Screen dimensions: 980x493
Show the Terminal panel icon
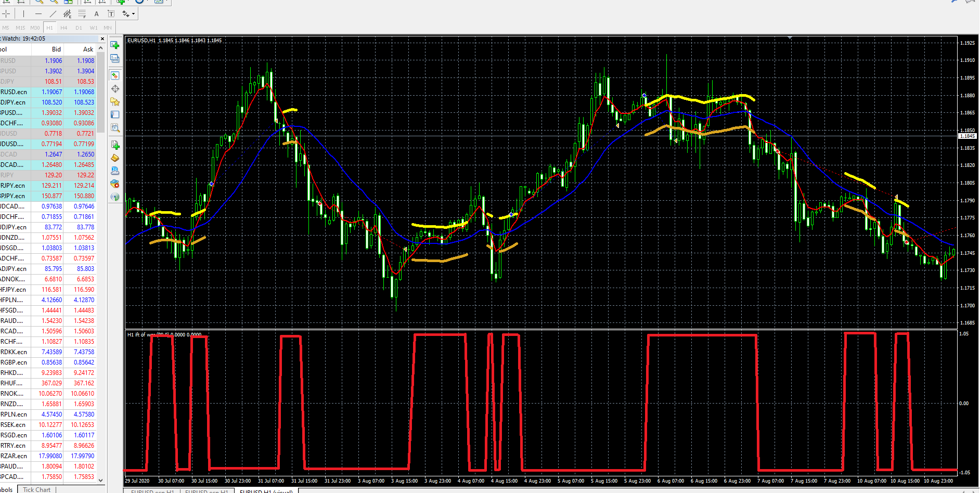pos(115,114)
